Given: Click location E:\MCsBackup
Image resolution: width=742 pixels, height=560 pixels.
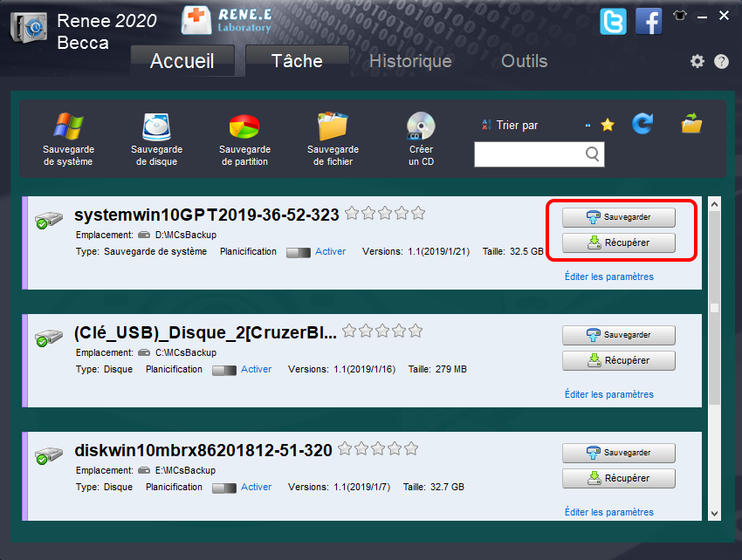Looking at the screenshot, I should (x=185, y=471).
